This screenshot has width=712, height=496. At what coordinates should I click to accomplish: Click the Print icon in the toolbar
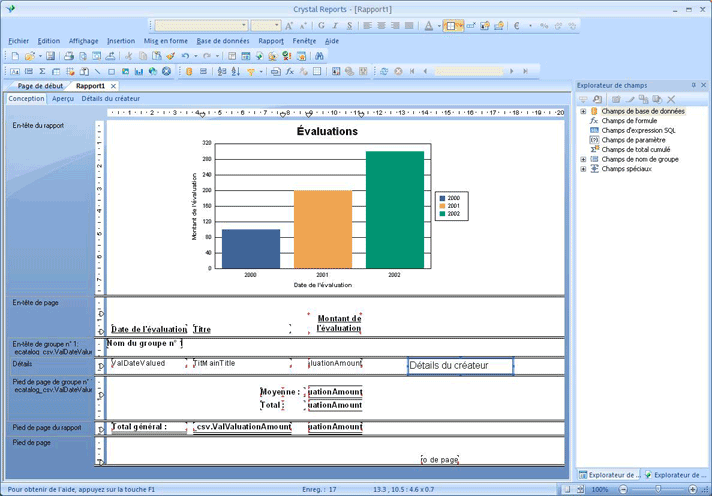(68, 56)
